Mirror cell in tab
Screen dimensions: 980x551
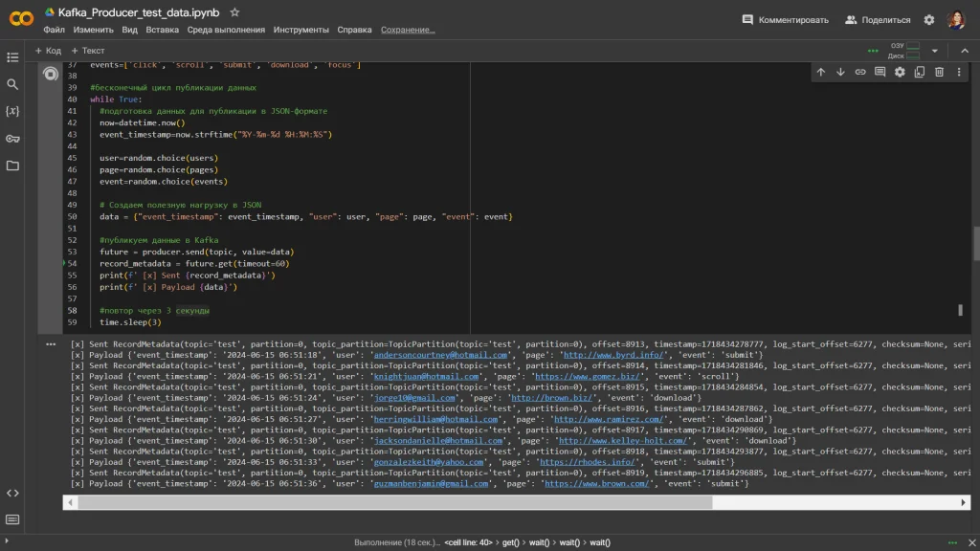920,73
